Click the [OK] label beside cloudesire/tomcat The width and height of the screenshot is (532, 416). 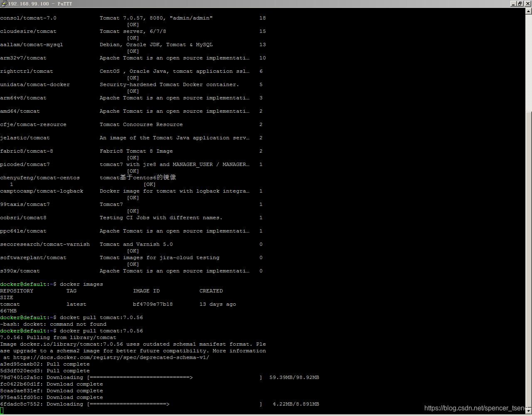[133, 38]
